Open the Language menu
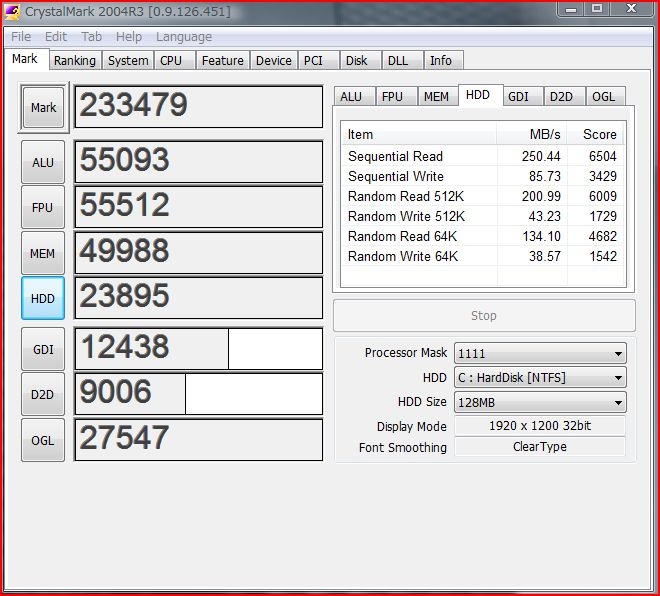Screen dimensions: 660x596 point(184,37)
